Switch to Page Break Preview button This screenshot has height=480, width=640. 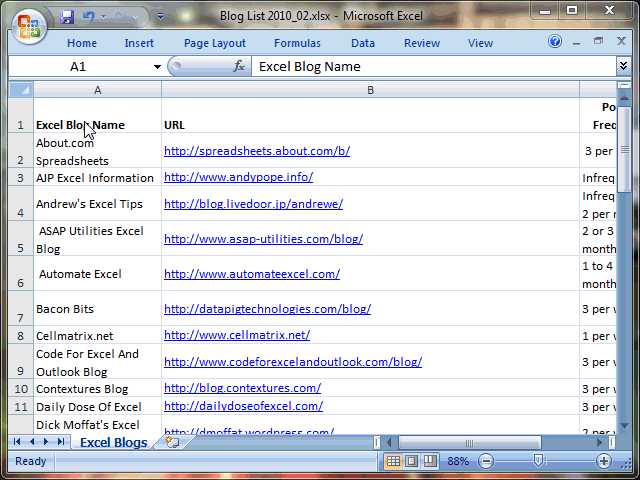[430, 461]
